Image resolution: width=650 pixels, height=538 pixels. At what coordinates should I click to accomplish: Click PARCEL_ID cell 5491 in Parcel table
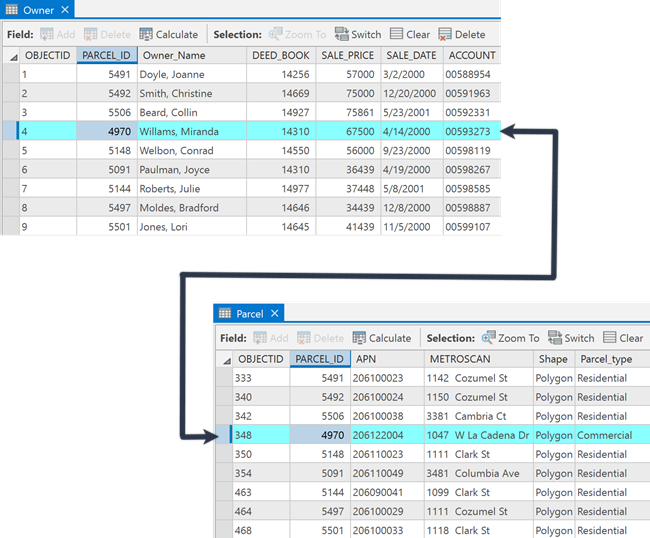click(319, 378)
